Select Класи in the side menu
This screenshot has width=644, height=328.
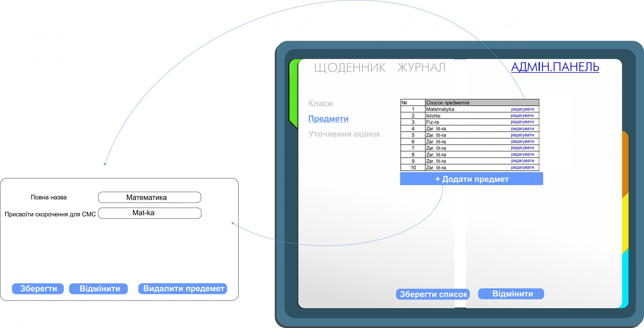click(x=320, y=104)
